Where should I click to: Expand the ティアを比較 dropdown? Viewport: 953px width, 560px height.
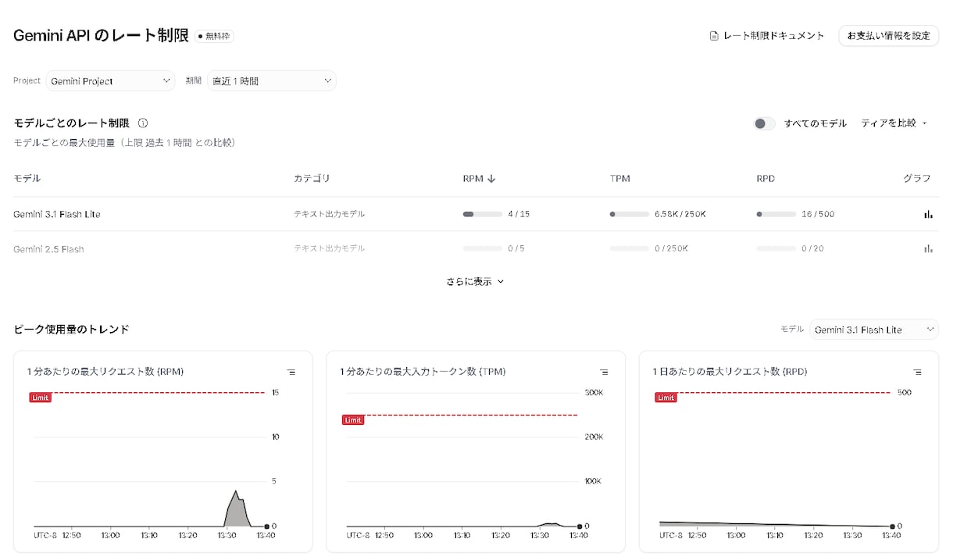click(894, 123)
